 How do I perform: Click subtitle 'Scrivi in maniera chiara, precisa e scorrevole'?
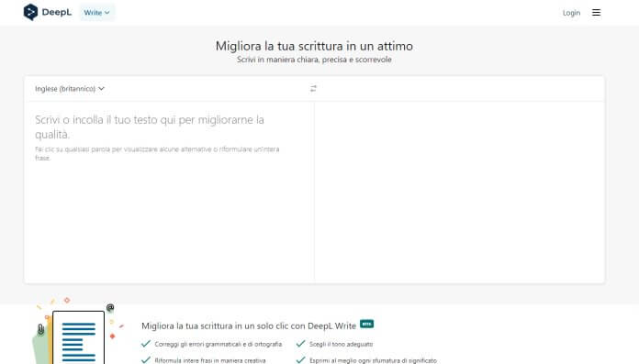tap(314, 60)
